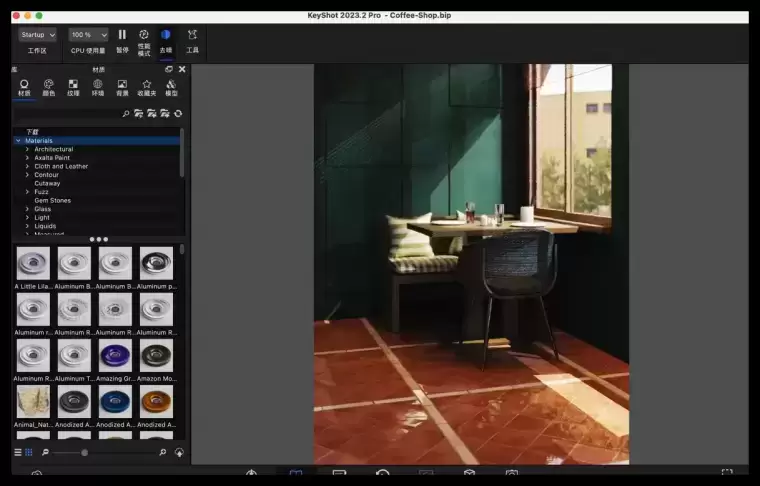Click the material tree vertical scrollbar
Screen dimensions: 760x486
[182, 153]
